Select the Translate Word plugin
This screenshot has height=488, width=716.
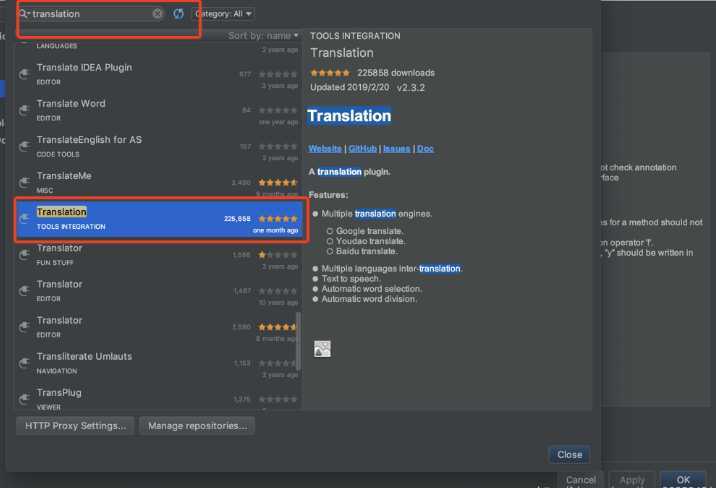pos(158,110)
